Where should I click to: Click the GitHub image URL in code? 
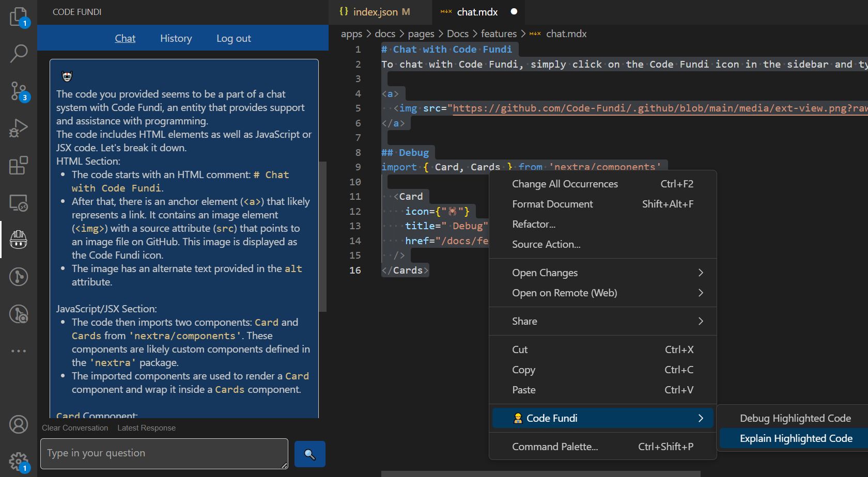(x=660, y=108)
